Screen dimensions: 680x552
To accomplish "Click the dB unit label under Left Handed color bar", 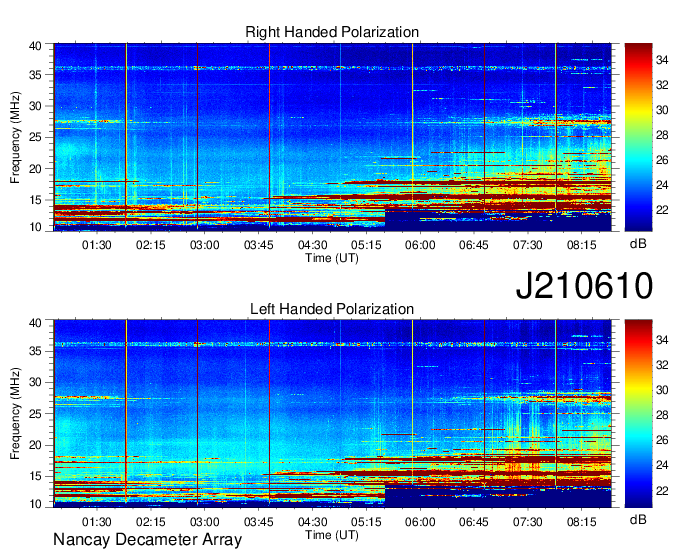I will pos(638,519).
